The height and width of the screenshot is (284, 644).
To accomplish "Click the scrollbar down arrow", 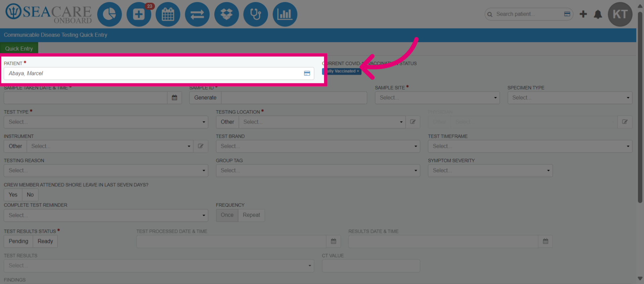I will [640, 279].
